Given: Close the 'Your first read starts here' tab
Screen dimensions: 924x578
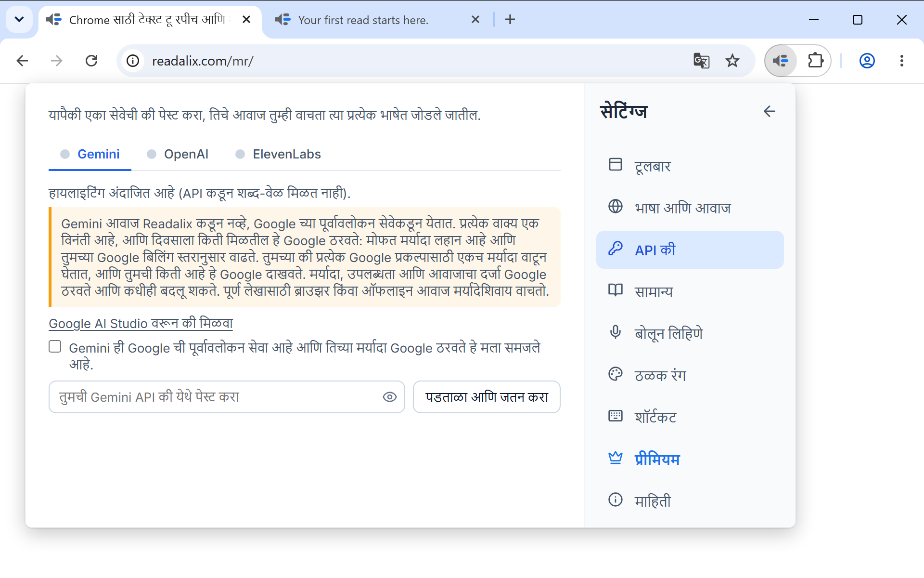Looking at the screenshot, I should tap(475, 20).
